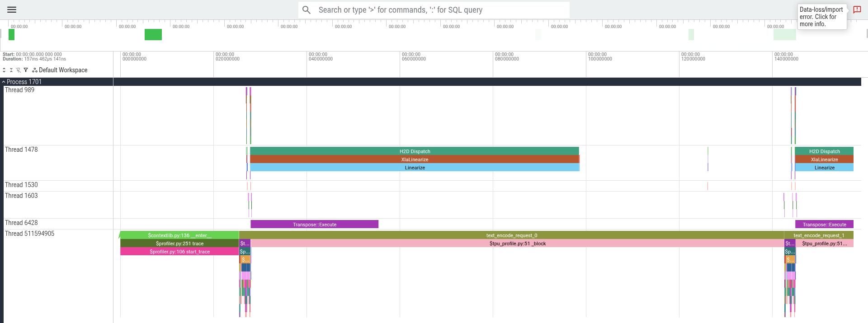Viewport: 868px width, 323px height.
Task: Open the track filter funnel icon
Action: (x=26, y=70)
